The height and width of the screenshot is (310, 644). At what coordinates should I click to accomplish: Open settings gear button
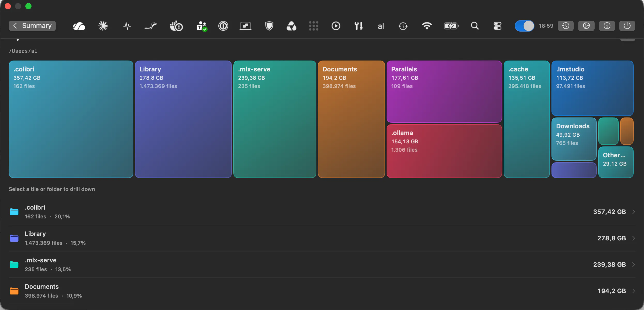pos(586,26)
